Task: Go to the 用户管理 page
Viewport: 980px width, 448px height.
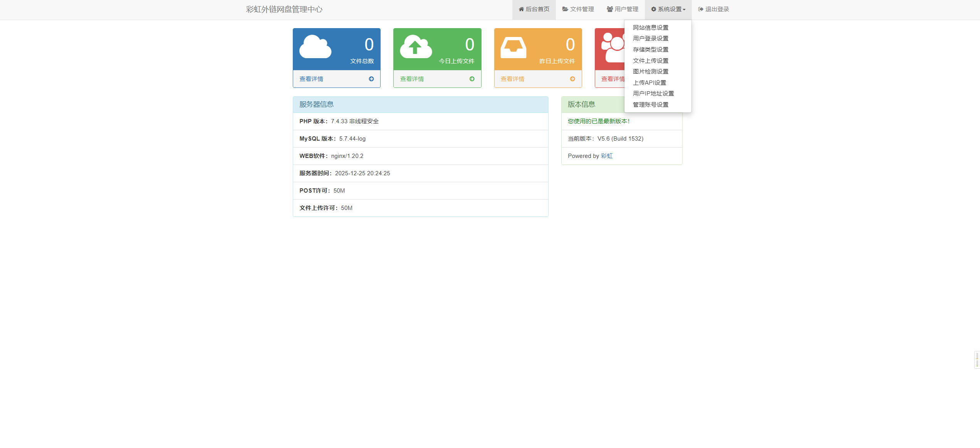Action: click(x=623, y=9)
